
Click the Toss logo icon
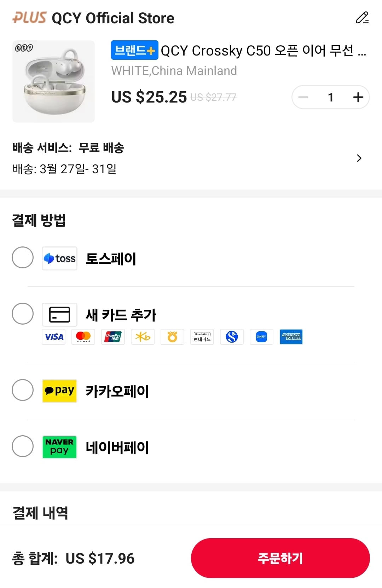click(59, 258)
